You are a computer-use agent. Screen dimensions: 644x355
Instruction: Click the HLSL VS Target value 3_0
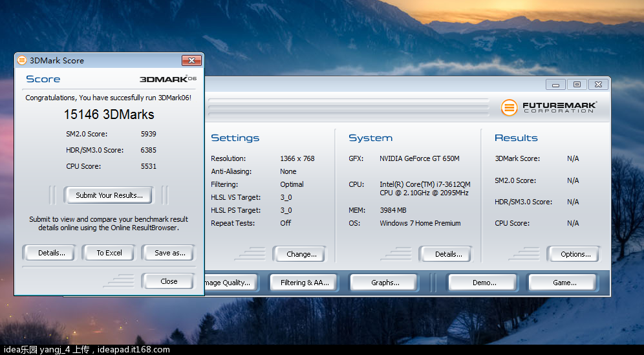point(286,197)
